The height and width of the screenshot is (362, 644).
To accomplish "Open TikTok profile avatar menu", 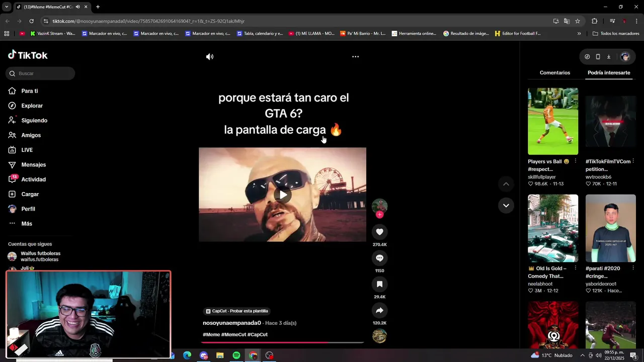I will pos(625,57).
